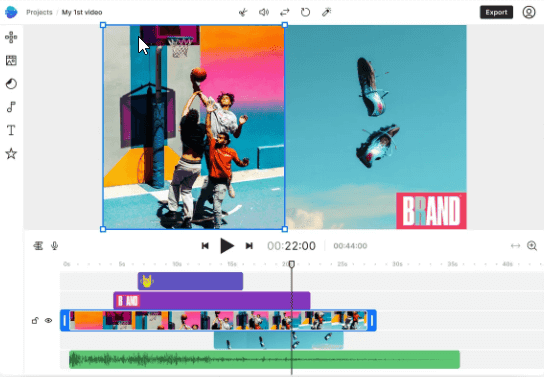
Task: Click the top-right resize handle of selection
Action: [285, 25]
